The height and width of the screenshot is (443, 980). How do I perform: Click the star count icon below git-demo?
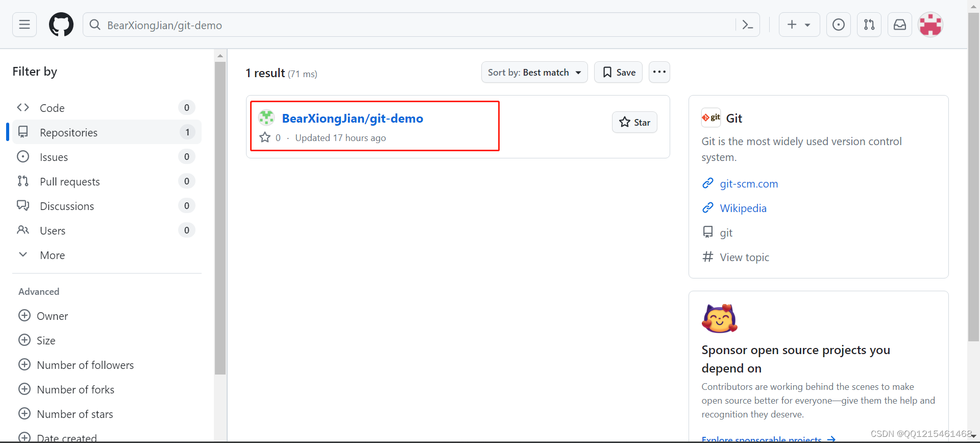tap(265, 137)
